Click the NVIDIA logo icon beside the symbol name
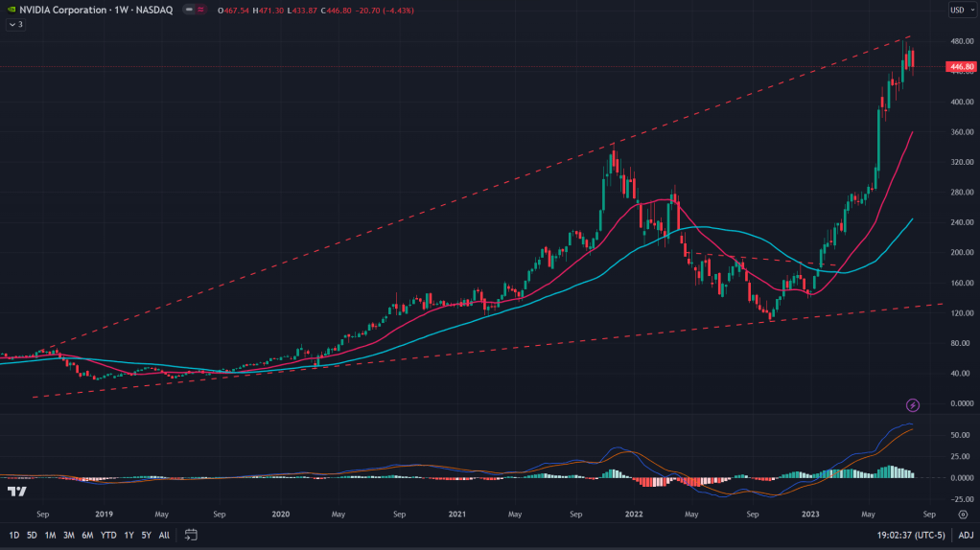Image resolution: width=980 pixels, height=550 pixels. tap(10, 11)
